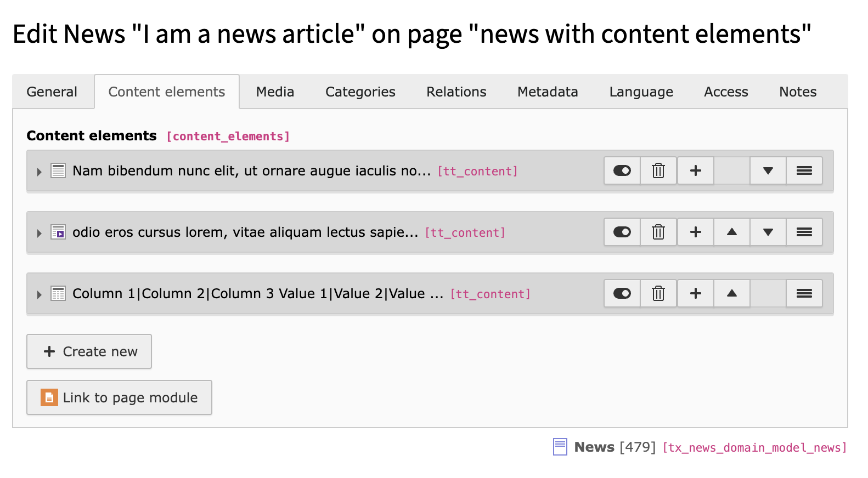Delete the "Nam bibendum" content element
The width and height of the screenshot is (868, 478).
(x=658, y=171)
